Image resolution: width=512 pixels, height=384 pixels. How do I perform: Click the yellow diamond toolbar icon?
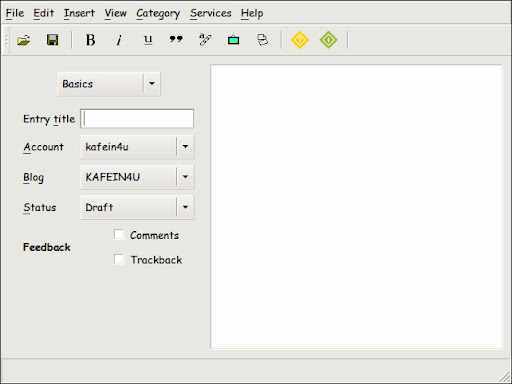click(x=300, y=40)
